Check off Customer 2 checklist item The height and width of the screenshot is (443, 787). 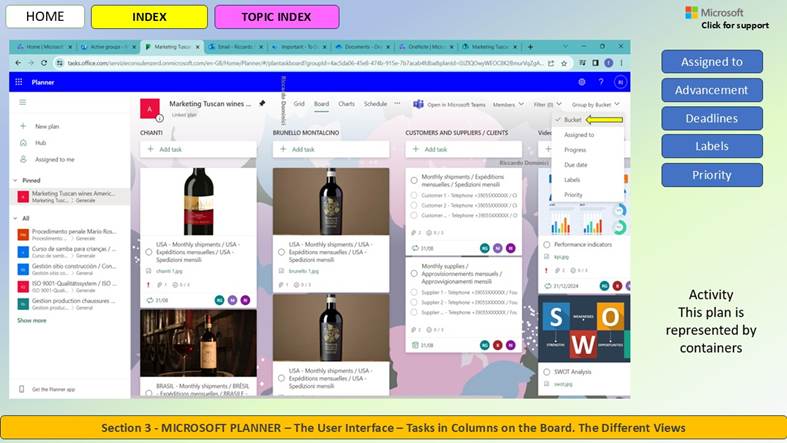point(414,205)
